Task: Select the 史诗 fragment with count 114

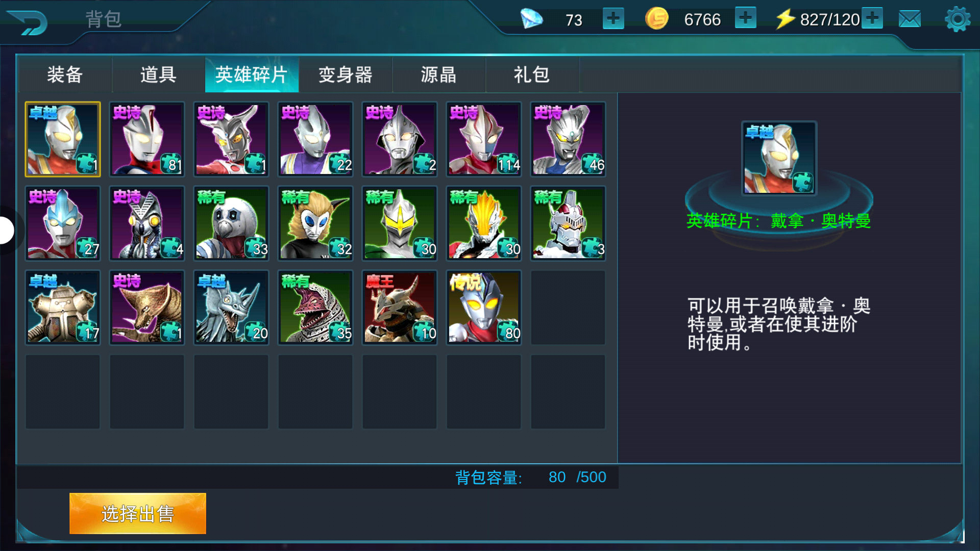Action: (484, 139)
